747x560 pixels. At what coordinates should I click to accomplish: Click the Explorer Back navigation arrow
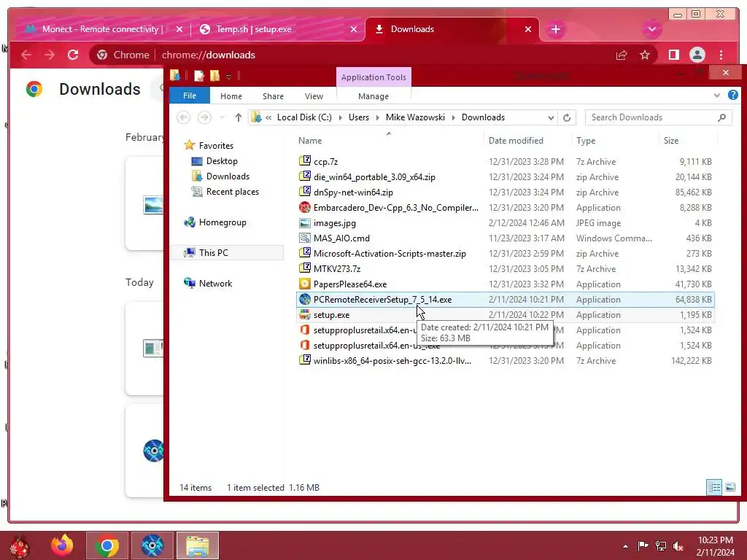tap(183, 117)
